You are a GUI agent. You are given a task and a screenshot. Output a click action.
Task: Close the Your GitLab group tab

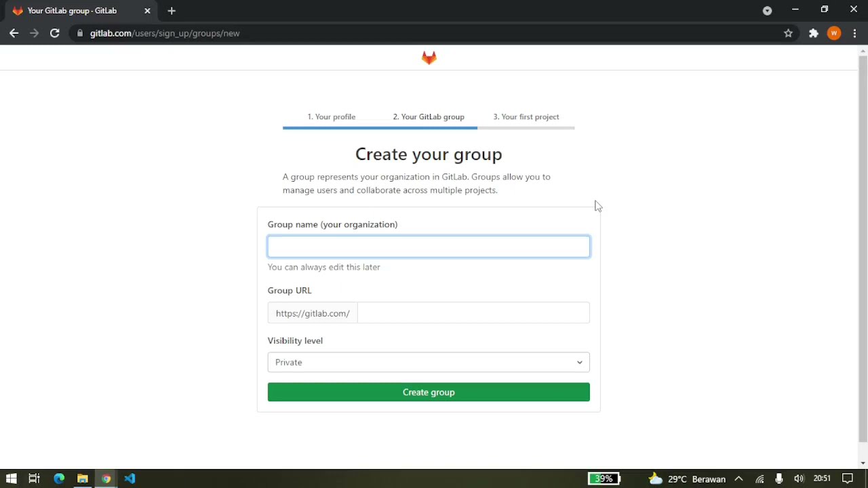(x=147, y=11)
